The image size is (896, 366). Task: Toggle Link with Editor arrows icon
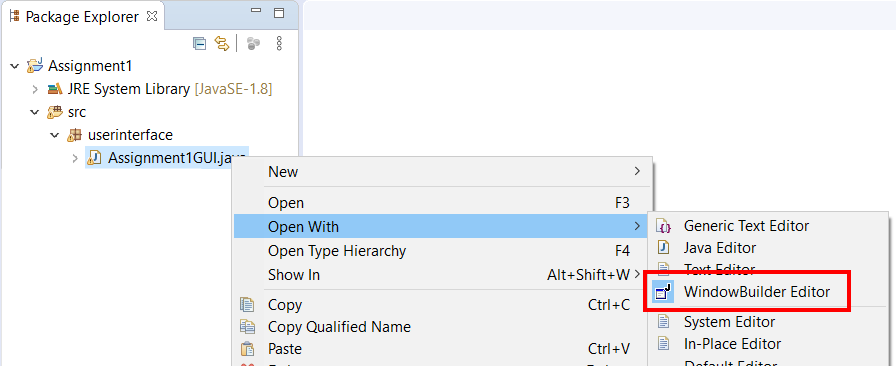222,43
